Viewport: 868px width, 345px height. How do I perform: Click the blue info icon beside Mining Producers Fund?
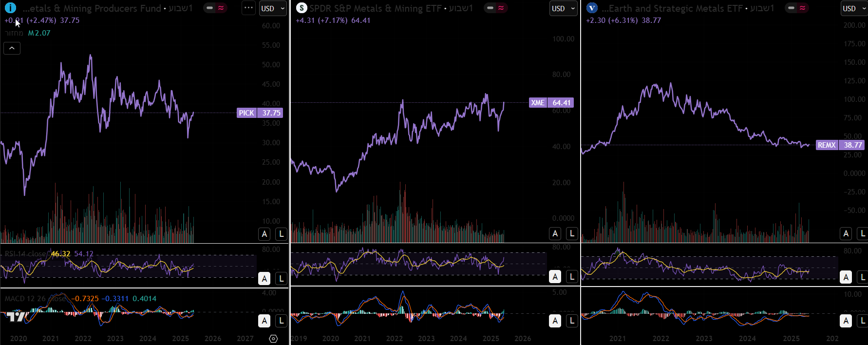point(10,8)
